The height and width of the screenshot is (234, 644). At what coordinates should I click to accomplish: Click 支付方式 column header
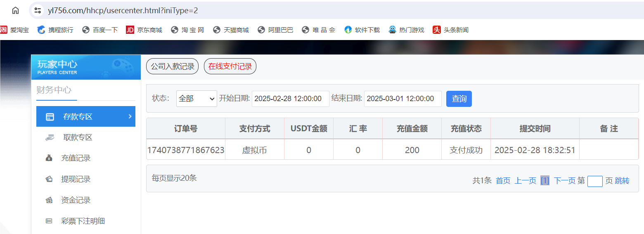[x=255, y=128]
